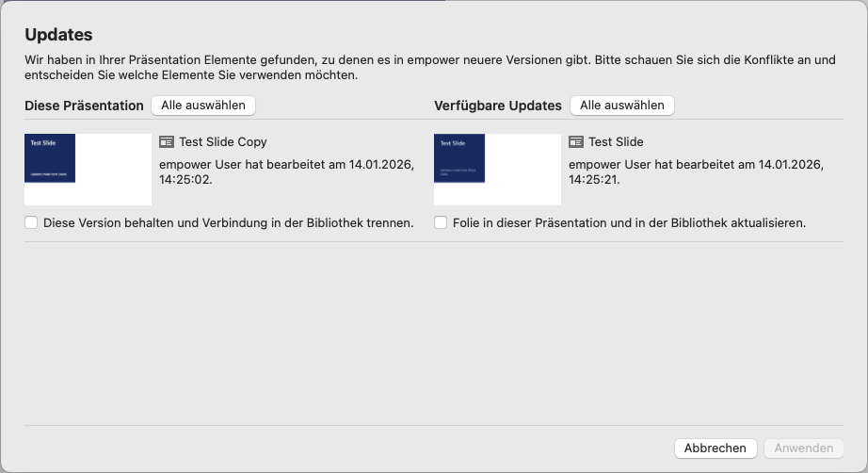Click slide icon beside Test Slide title

pos(576,142)
